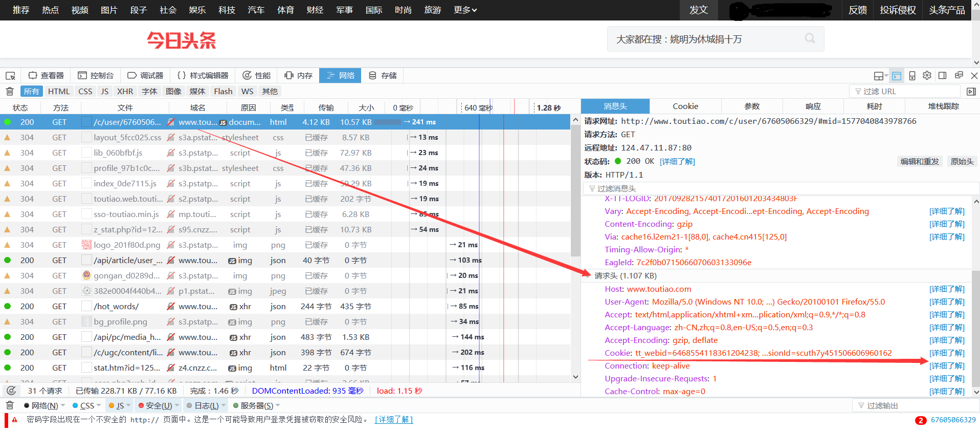Image resolution: width=980 pixels, height=431 pixels.
Task: Click the 编辑和重发 button
Action: 920,161
